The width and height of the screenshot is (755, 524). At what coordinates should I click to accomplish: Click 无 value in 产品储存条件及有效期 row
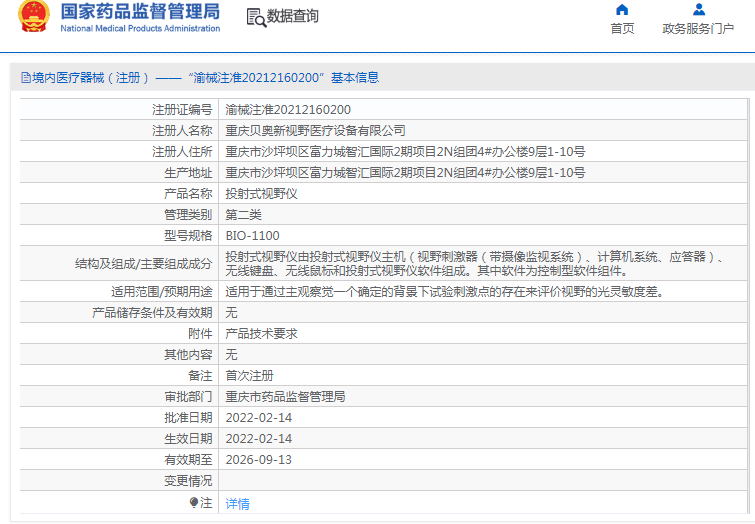point(232,313)
